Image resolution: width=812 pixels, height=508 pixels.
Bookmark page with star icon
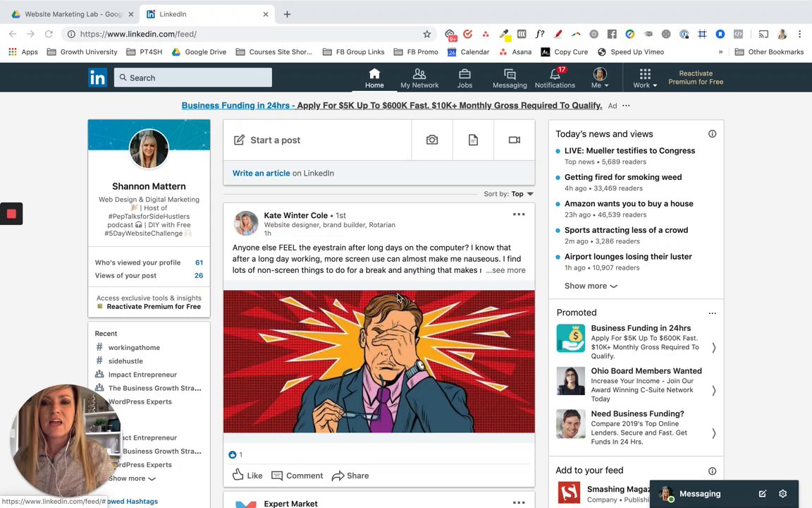(x=426, y=34)
